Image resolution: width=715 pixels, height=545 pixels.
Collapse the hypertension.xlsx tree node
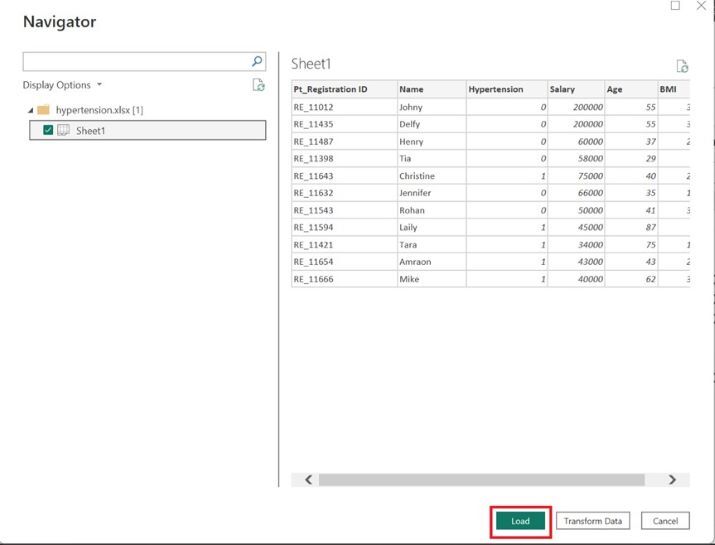[31, 110]
